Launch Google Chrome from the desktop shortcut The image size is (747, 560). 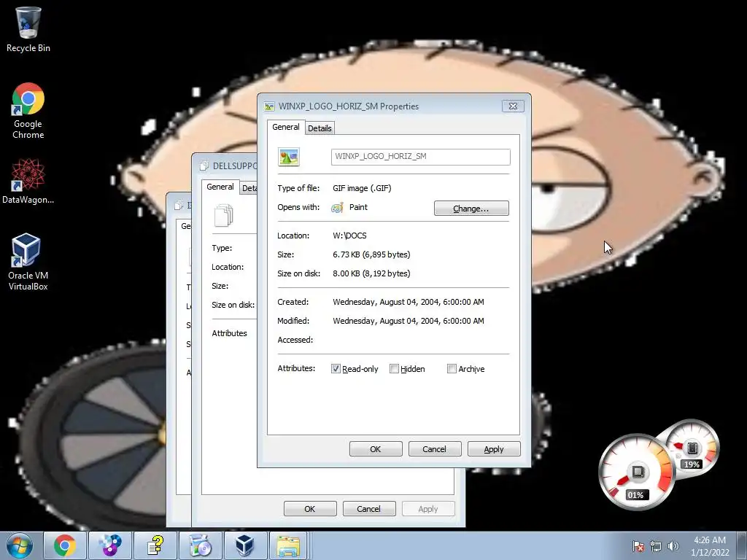[x=28, y=111]
